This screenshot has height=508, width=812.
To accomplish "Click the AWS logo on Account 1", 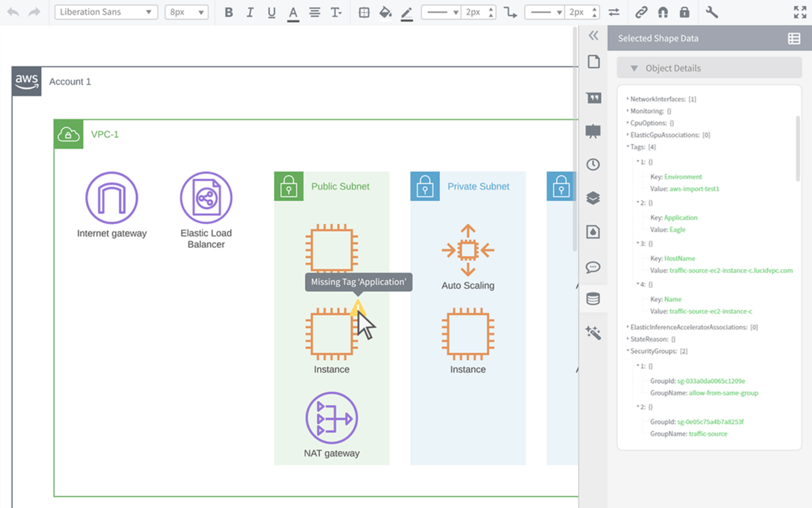I will [26, 81].
